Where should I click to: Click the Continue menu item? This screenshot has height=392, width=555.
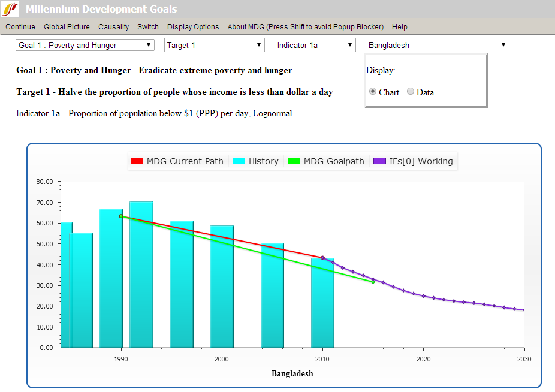point(20,27)
